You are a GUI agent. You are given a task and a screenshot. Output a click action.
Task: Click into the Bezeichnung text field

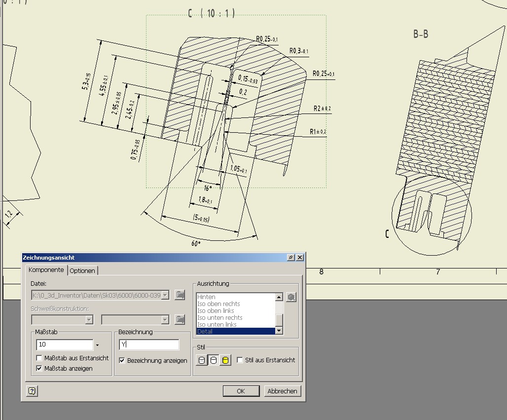click(x=149, y=344)
